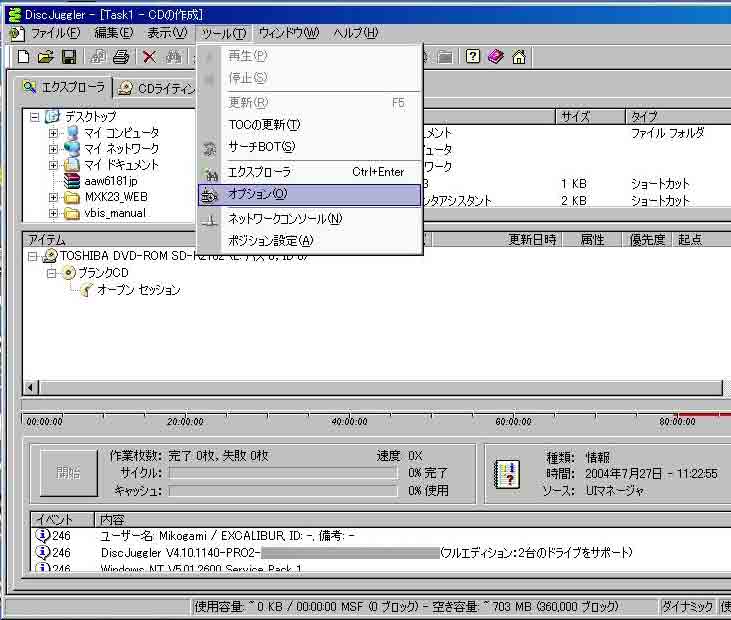
Task: Click the マイ コンピュータ icon
Action: pos(73,133)
